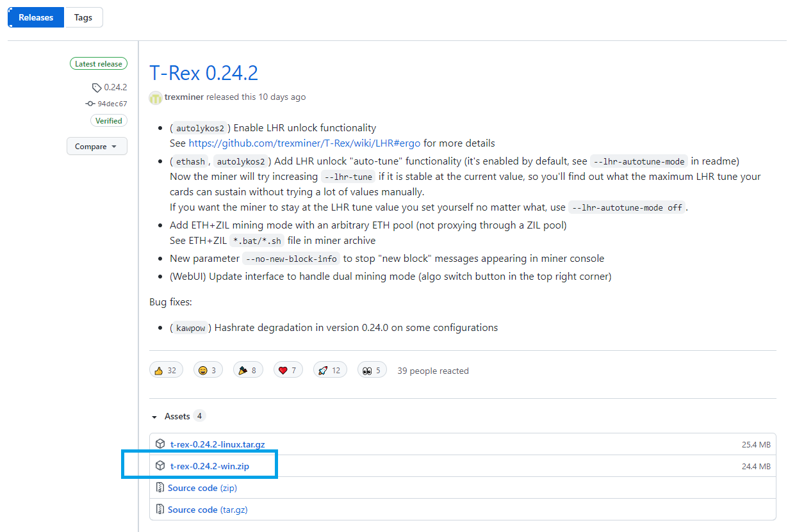Open the Releases tab
Viewport: 788px width, 532px height.
tap(36, 17)
